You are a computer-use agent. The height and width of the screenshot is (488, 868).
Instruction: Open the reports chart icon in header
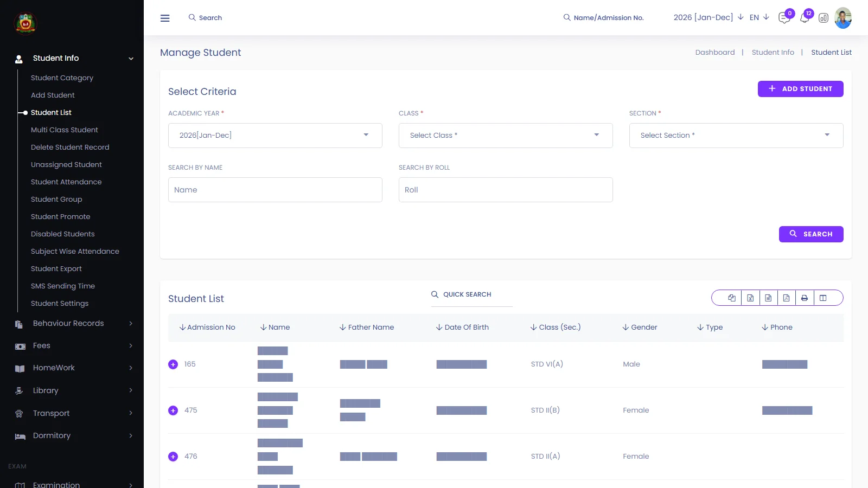(x=824, y=18)
